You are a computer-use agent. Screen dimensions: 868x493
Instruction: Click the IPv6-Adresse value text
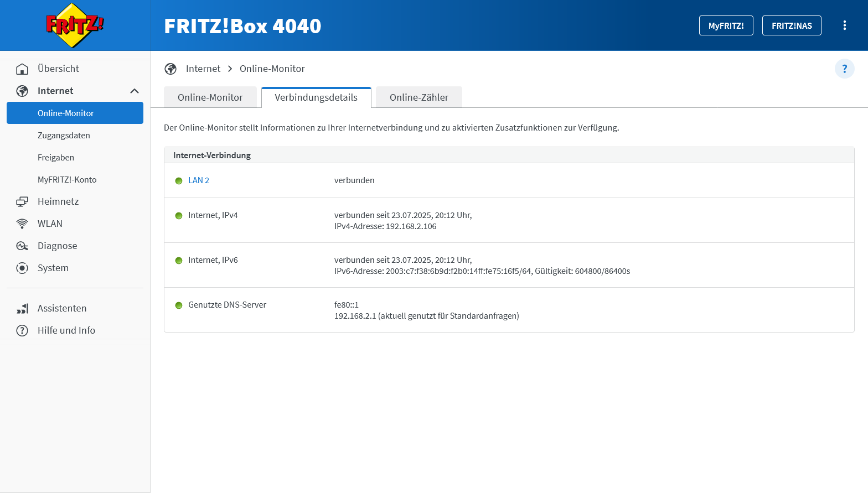tap(482, 271)
